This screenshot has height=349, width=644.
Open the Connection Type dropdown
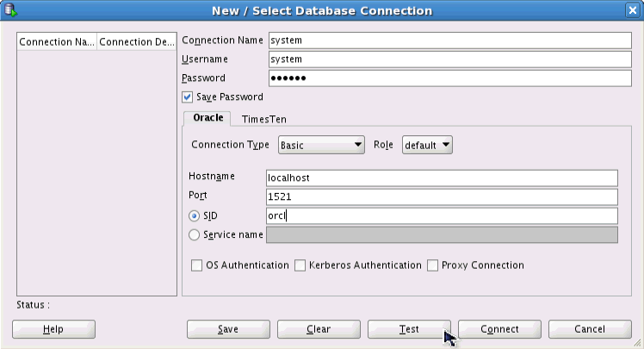[x=321, y=145]
